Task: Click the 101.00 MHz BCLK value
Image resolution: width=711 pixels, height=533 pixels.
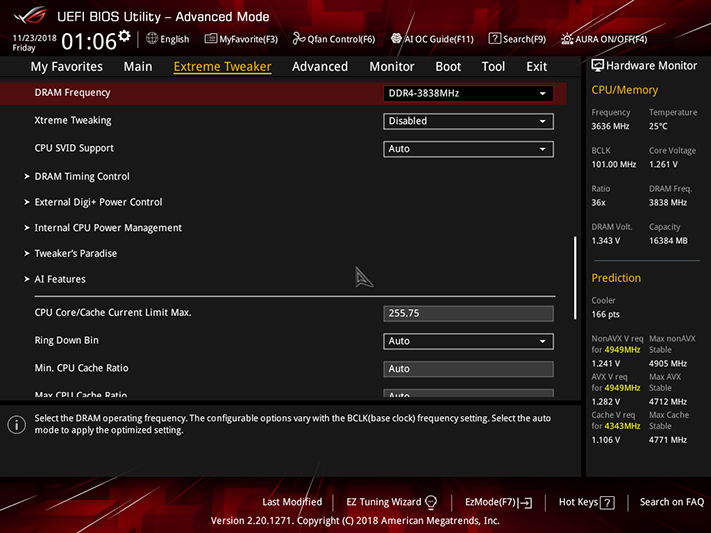Action: tap(614, 164)
